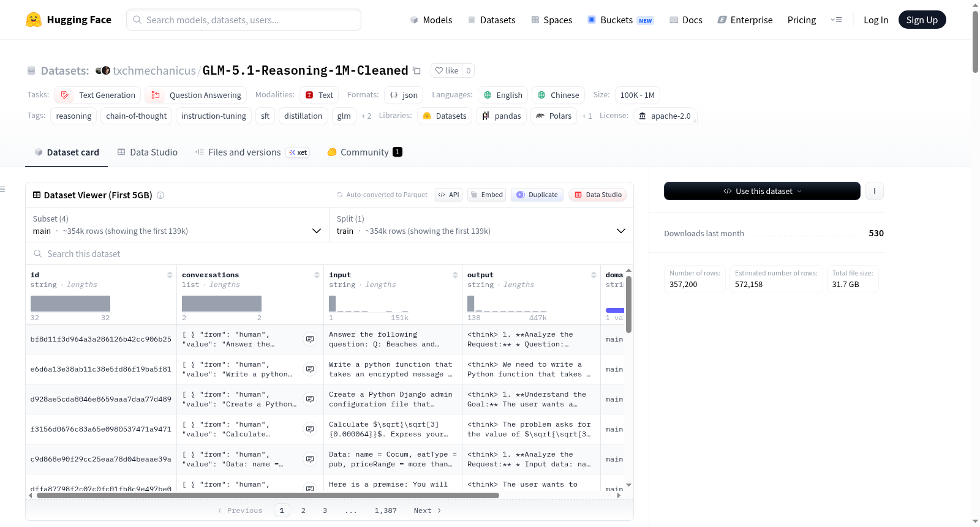The image size is (980, 527).
Task: Click the Log In link
Action: pyautogui.click(x=876, y=20)
